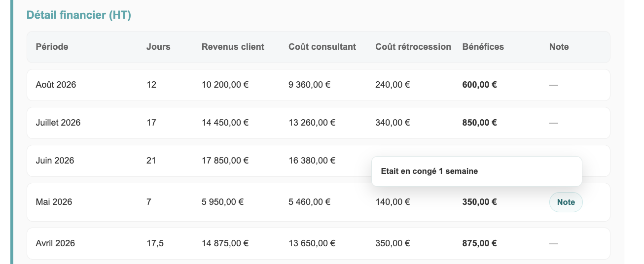The height and width of the screenshot is (264, 644).
Task: Click the 9 360,00 € consultant cost
Action: (309, 85)
